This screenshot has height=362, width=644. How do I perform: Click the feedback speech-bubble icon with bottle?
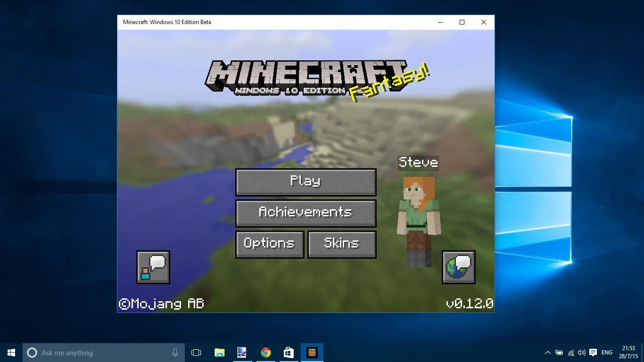(153, 267)
